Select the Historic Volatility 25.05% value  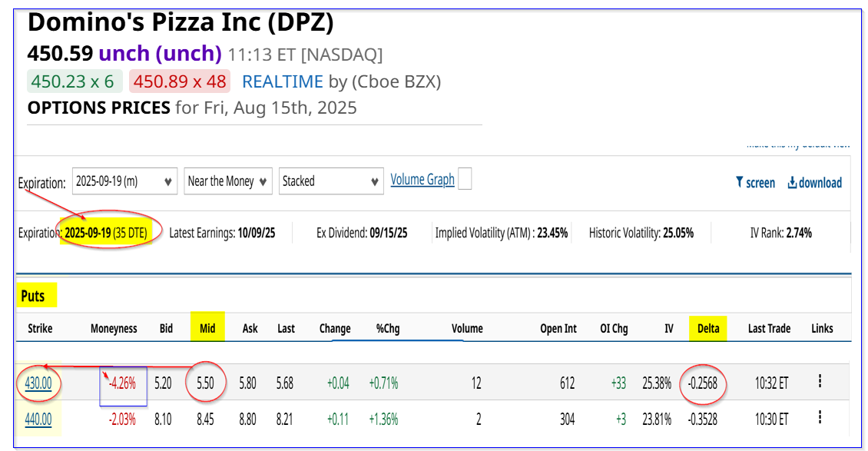678,233
